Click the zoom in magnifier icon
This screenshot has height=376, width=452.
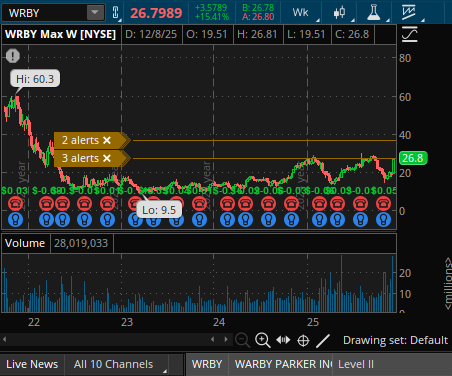click(x=262, y=340)
